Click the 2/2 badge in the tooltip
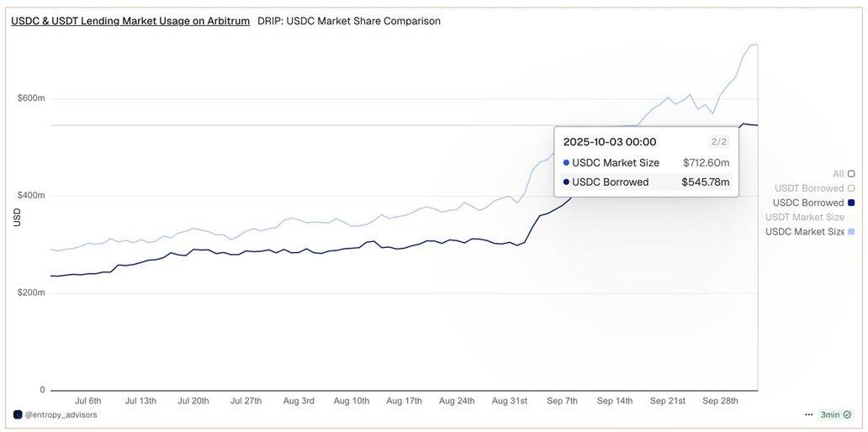The width and height of the screenshot is (868, 432). click(718, 142)
